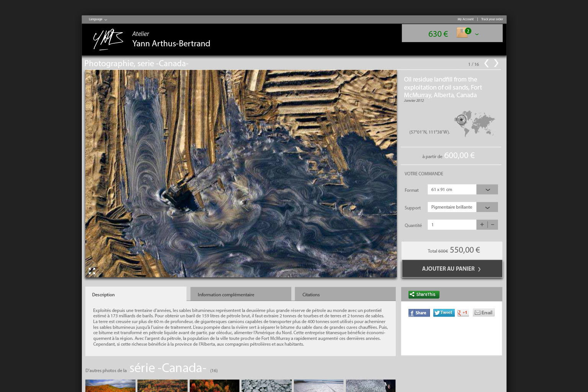Open the Support dropdown arrow

(x=487, y=207)
